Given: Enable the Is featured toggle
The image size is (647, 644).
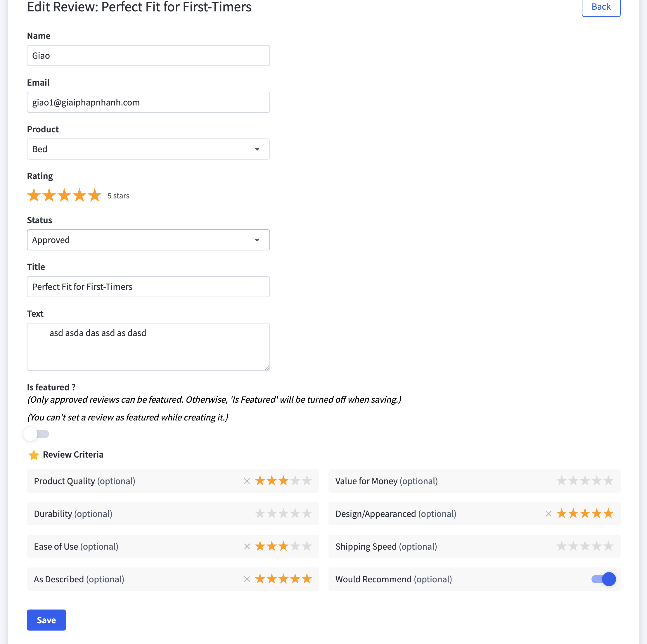Looking at the screenshot, I should [x=37, y=434].
